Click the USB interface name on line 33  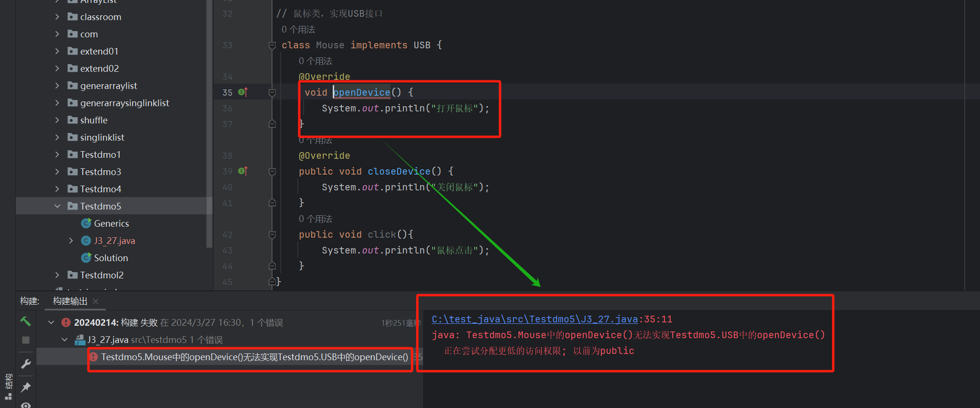pyautogui.click(x=422, y=45)
